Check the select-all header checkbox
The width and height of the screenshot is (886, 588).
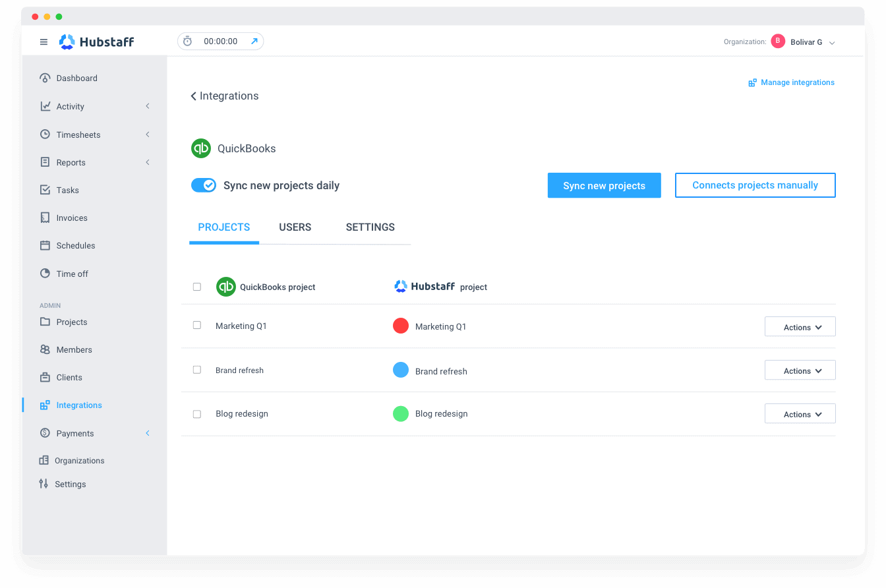point(197,287)
